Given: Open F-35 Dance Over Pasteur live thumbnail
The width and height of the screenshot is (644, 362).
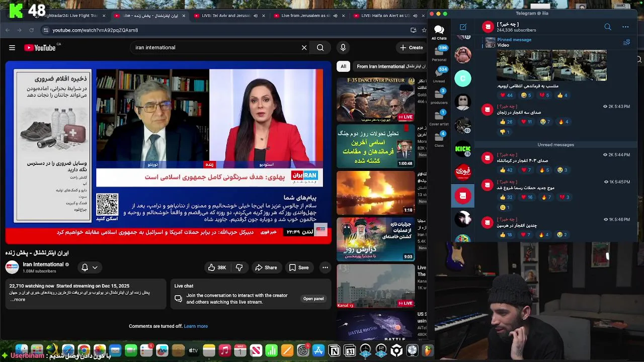Looking at the screenshot, I should (375, 100).
